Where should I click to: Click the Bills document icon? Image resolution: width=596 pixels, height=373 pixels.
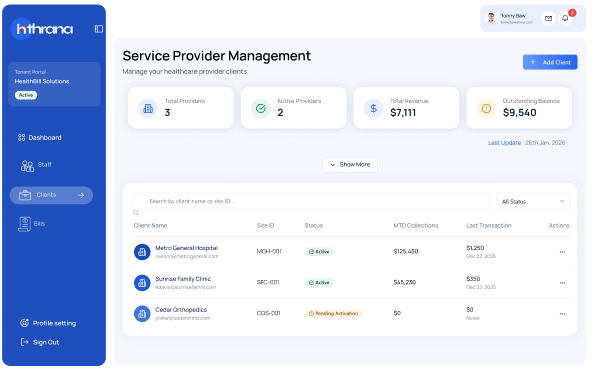point(24,224)
